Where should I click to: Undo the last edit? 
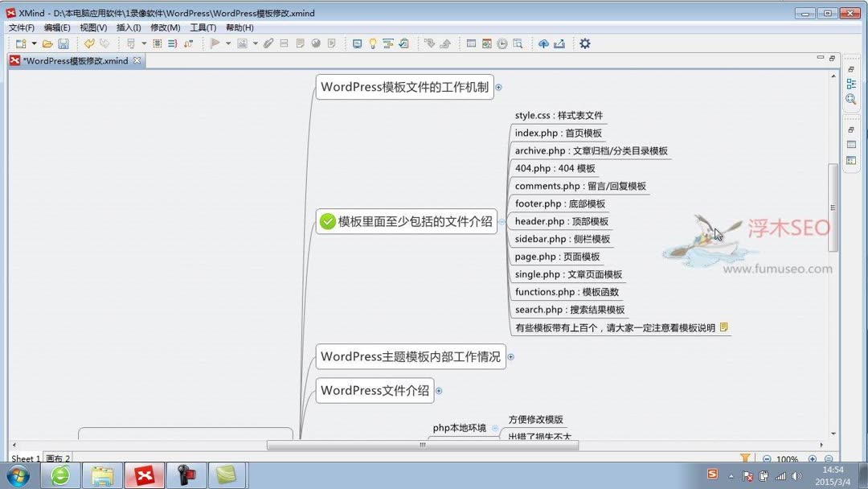[x=88, y=43]
